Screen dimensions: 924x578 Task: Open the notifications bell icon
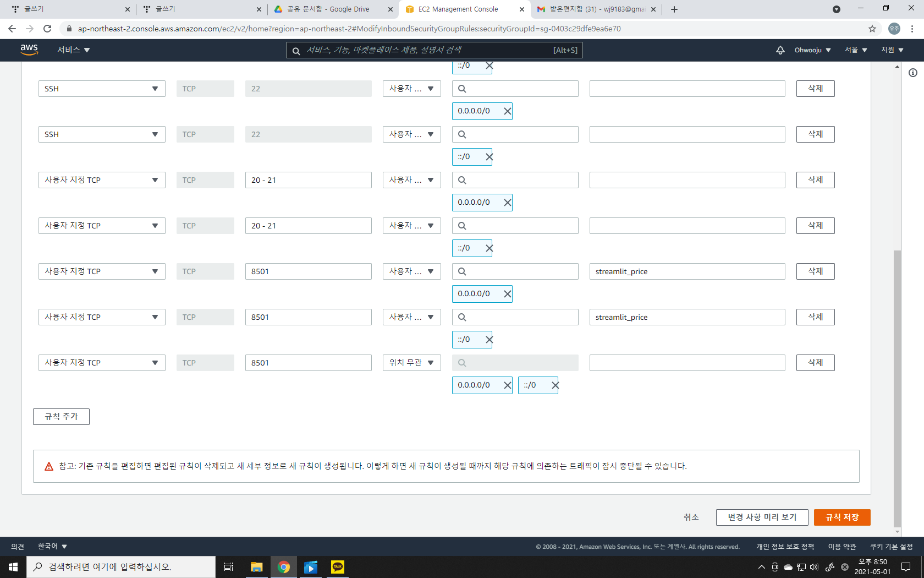click(780, 50)
